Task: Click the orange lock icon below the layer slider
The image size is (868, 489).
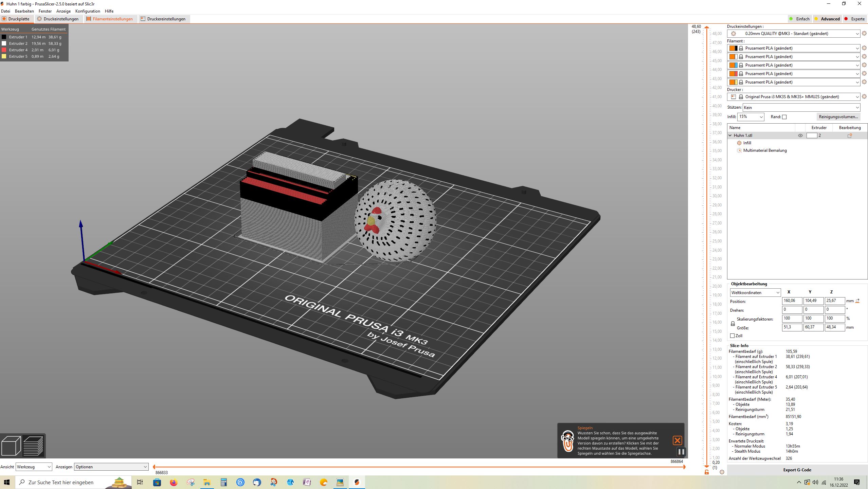Action: point(707,472)
